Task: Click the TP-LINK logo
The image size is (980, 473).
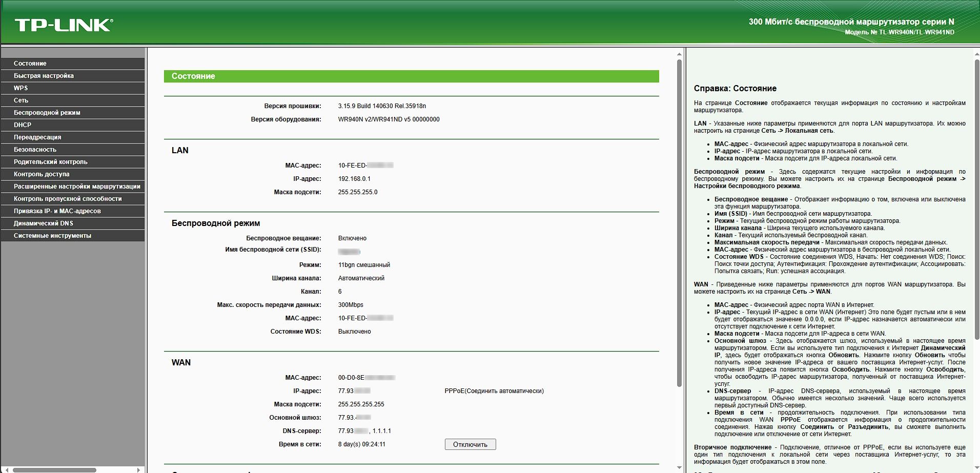Action: click(x=64, y=25)
